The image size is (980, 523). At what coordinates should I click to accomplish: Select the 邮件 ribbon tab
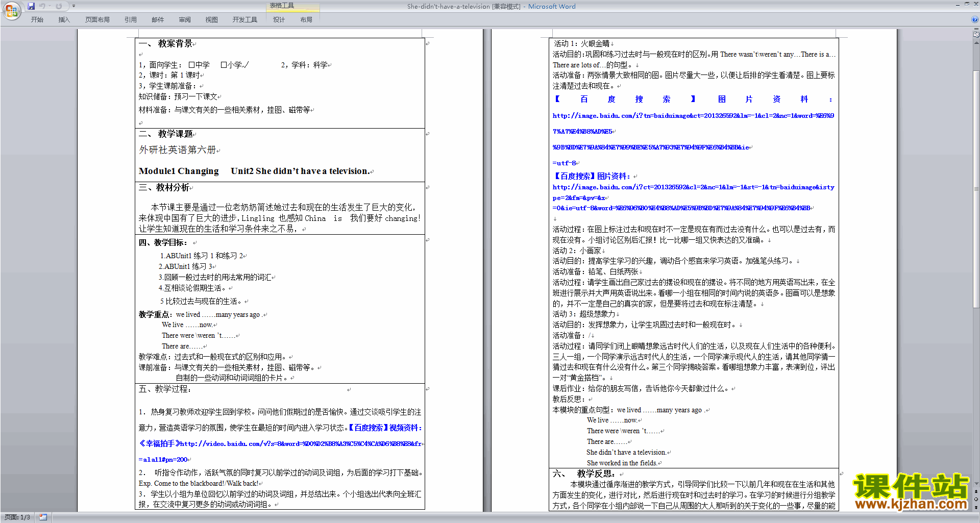coord(158,20)
